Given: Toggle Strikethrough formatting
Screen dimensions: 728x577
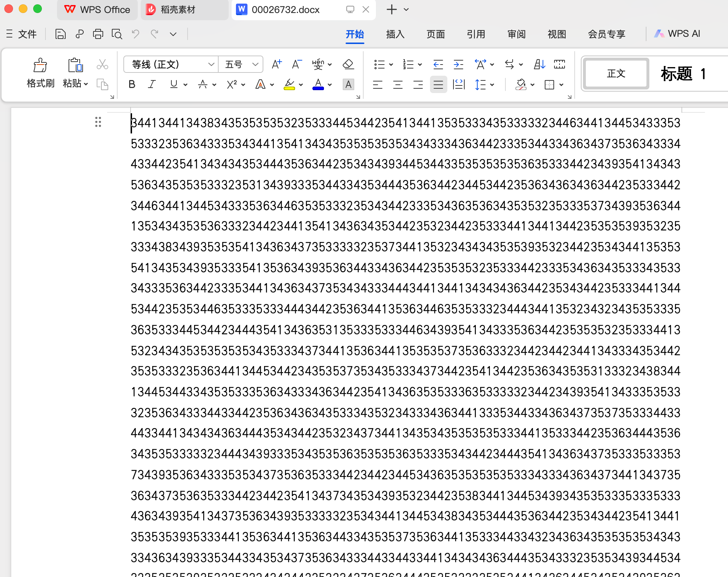Looking at the screenshot, I should coord(202,84).
